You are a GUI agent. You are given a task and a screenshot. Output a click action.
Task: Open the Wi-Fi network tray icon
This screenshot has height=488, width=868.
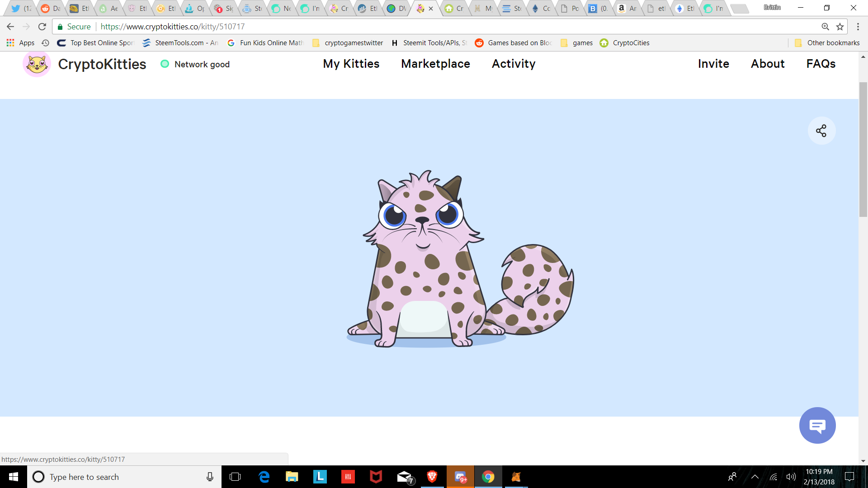tap(774, 477)
